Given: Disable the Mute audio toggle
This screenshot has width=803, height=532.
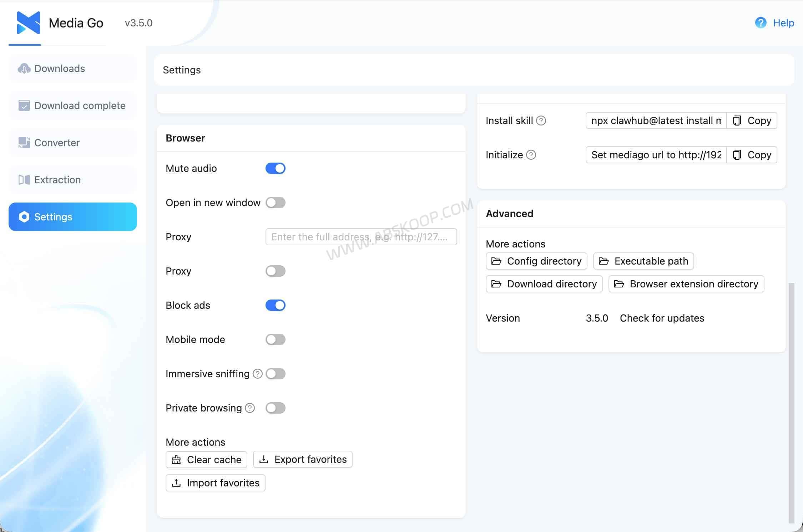Looking at the screenshot, I should (x=276, y=168).
